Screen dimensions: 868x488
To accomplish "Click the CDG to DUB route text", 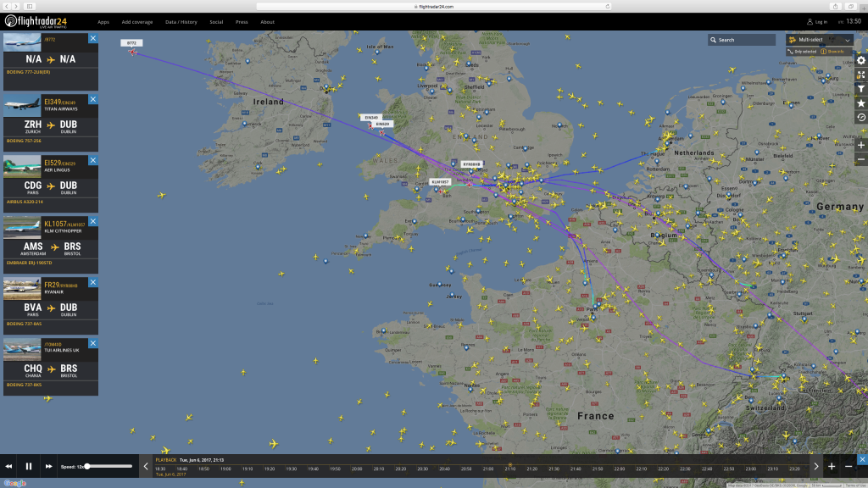I will (50, 186).
